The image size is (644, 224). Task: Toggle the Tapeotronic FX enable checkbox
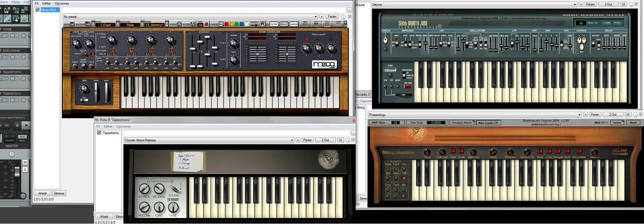99,133
